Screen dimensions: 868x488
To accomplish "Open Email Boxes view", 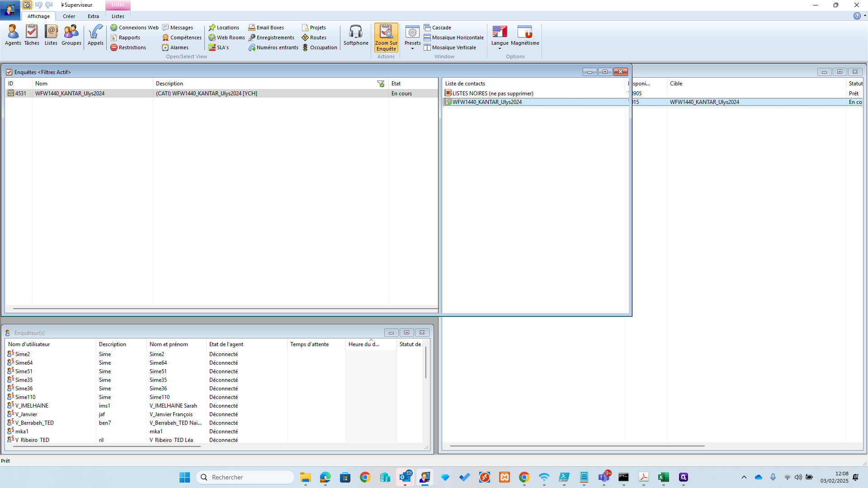I will pos(266,28).
